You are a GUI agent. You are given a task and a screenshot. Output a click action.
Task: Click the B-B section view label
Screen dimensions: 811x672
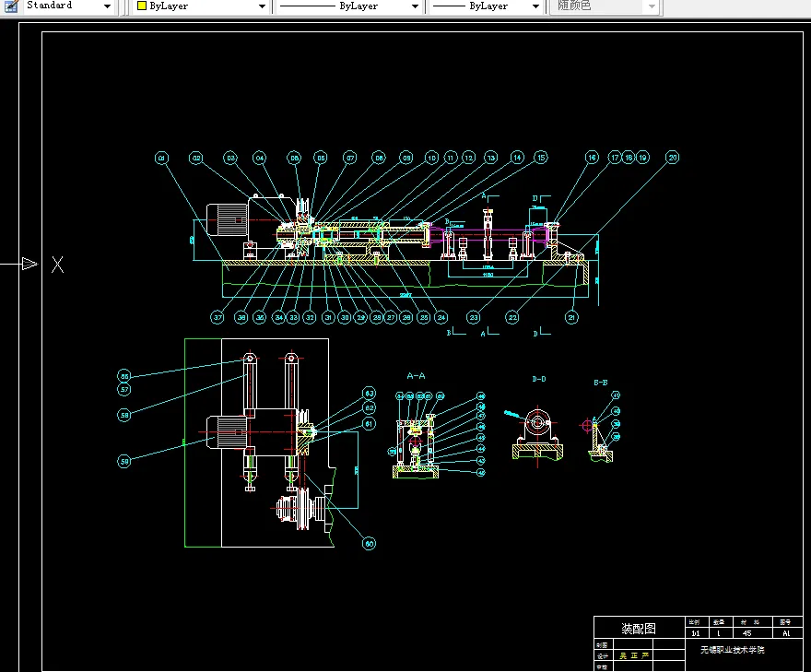(601, 383)
